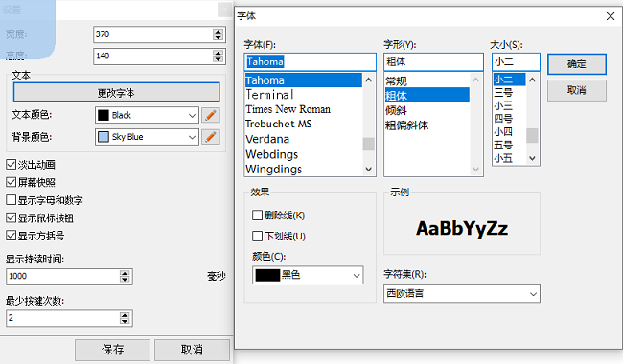Image resolution: width=623 pixels, height=364 pixels.
Task: Select 粗体 bold font style
Action: (x=427, y=96)
